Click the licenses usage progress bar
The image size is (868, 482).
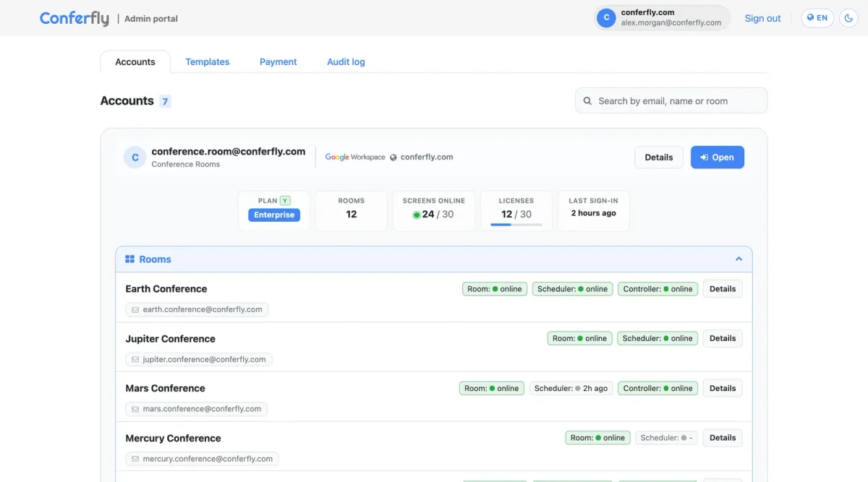516,225
